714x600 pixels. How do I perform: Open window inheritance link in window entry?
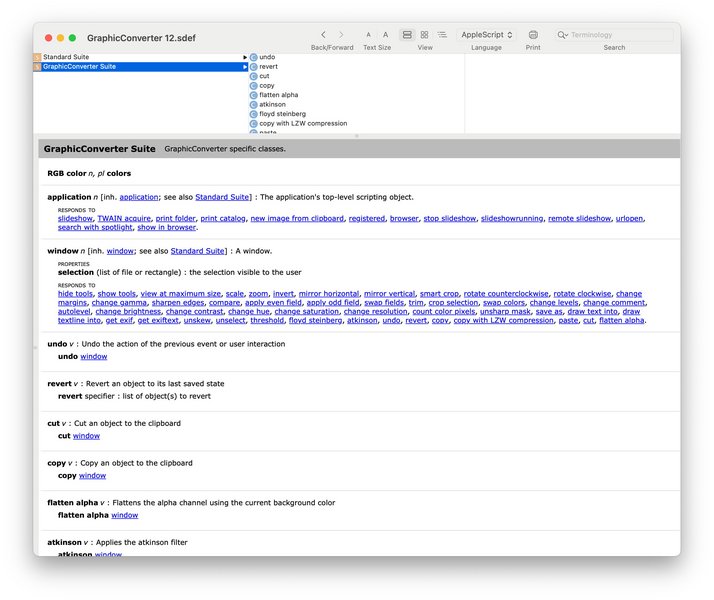[120, 251]
